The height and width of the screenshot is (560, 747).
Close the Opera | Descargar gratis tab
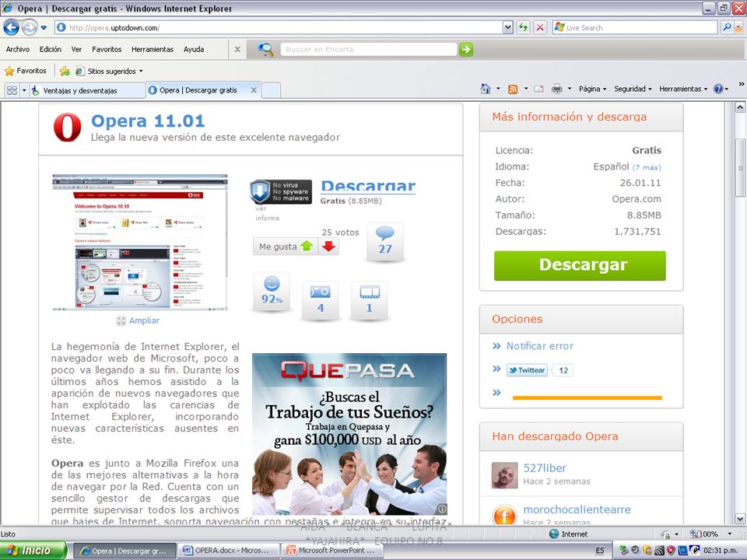tap(254, 90)
